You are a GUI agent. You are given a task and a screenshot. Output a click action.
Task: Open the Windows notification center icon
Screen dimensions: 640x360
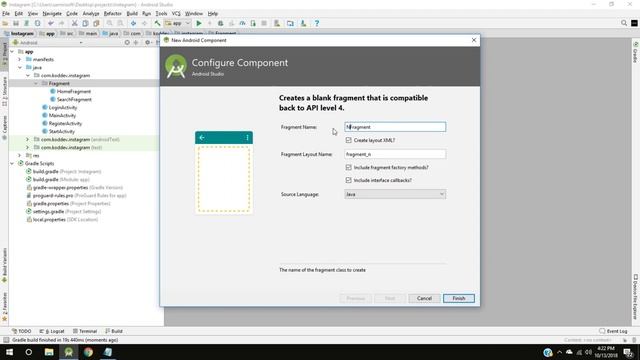point(629,352)
